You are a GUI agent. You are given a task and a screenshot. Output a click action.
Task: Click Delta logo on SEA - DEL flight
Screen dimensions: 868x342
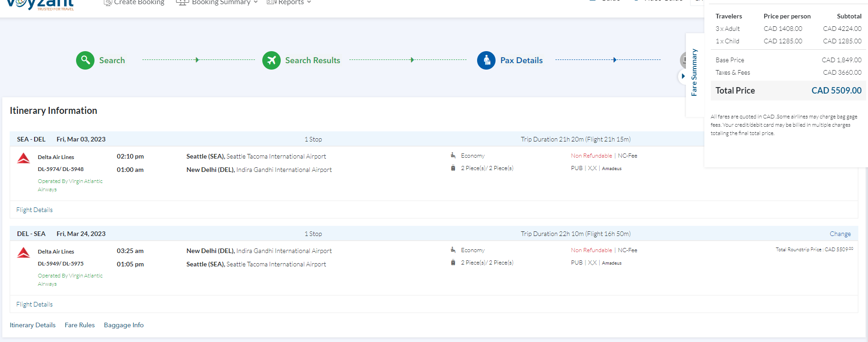click(24, 159)
